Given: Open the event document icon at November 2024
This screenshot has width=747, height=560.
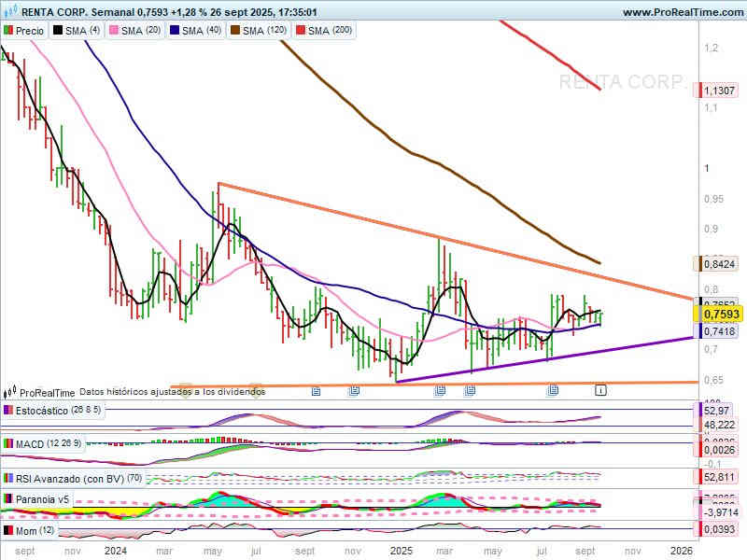Looking at the screenshot, I should [x=354, y=391].
